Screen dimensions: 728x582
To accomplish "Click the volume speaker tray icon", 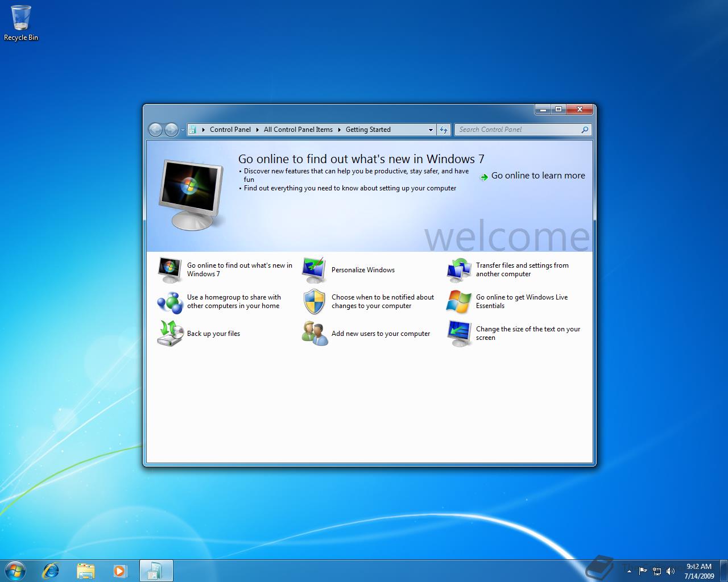I will pyautogui.click(x=671, y=571).
